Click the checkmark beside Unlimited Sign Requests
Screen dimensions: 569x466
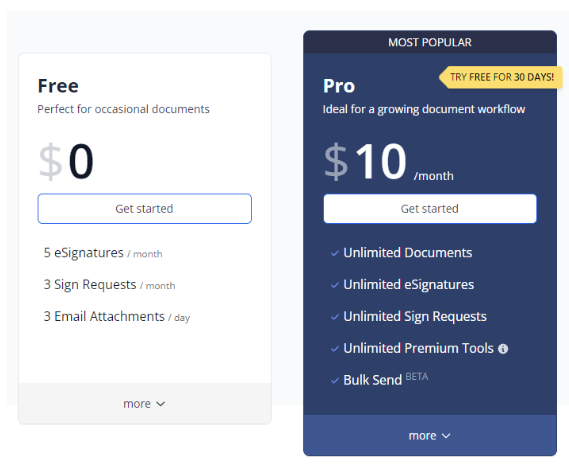click(335, 317)
